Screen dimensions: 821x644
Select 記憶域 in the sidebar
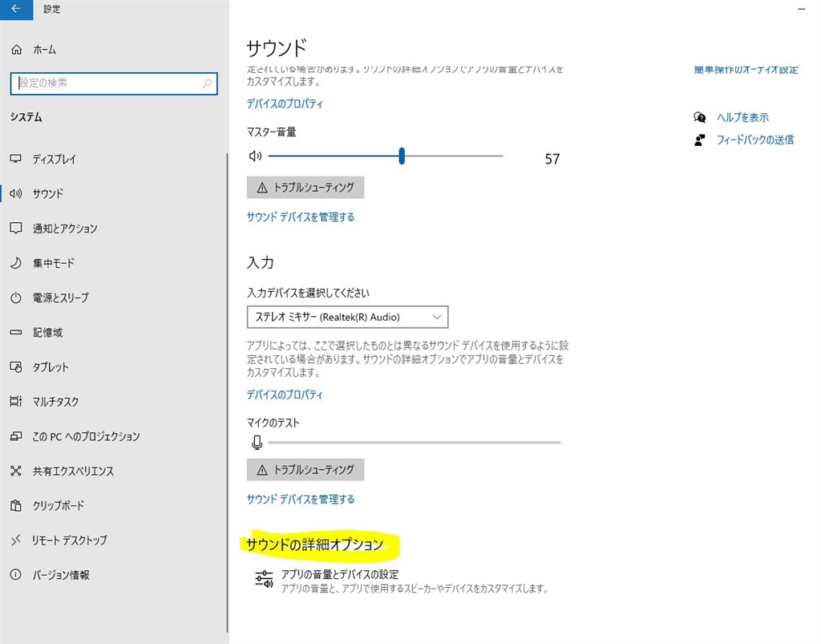(47, 333)
